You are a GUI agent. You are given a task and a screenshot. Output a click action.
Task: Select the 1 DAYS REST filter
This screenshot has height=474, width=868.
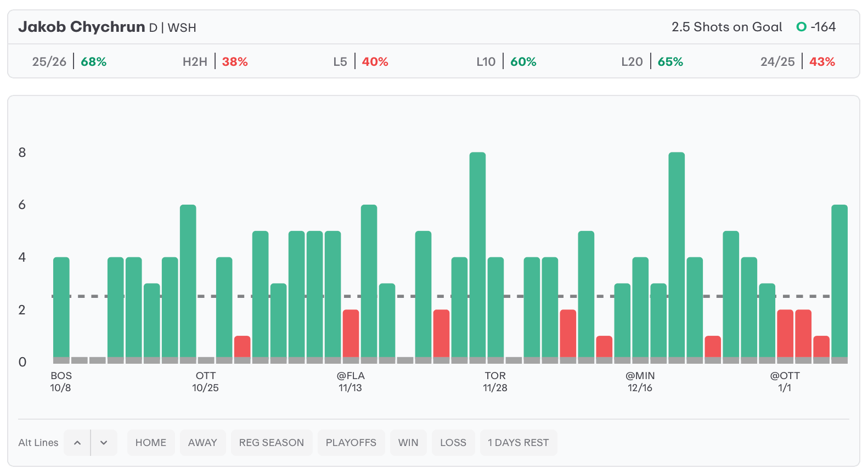coord(518,443)
